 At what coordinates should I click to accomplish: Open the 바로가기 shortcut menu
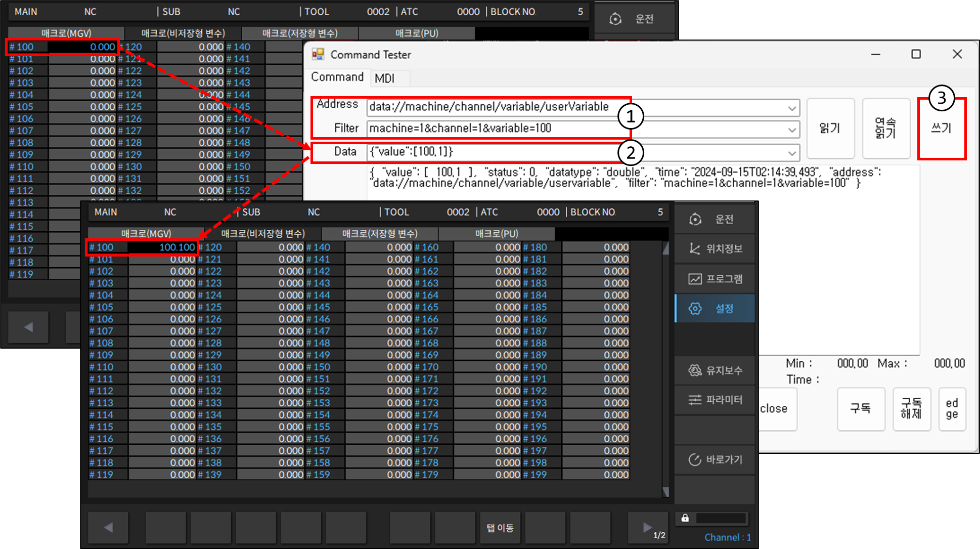coord(715,459)
